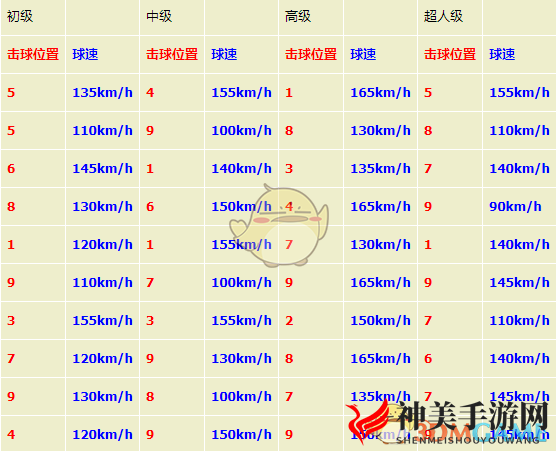This screenshot has height=451, width=558.
Task: Click 165km/h beside 高级 hit position 4
Action: [x=380, y=206]
